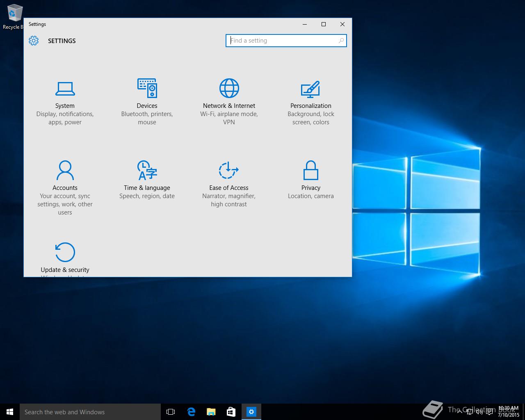Click 'Bluetooth, printers, mouse' description
Image resolution: width=525 pixels, height=420 pixels.
147,118
